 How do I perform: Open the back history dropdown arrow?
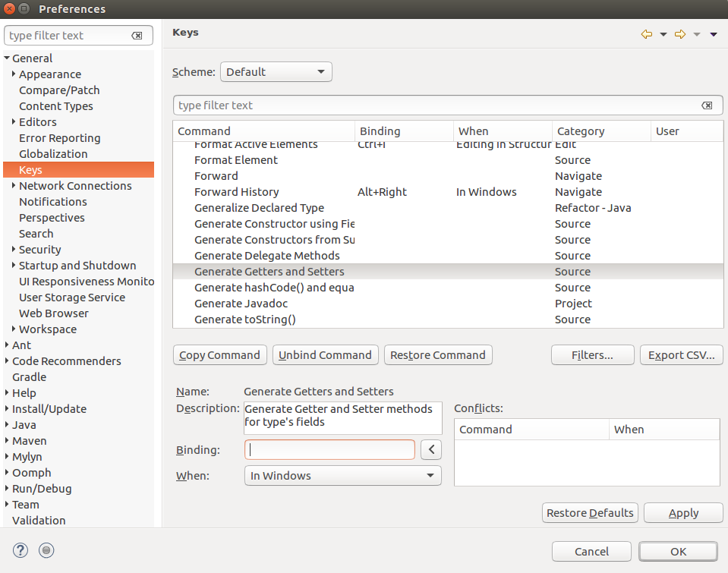[663, 34]
